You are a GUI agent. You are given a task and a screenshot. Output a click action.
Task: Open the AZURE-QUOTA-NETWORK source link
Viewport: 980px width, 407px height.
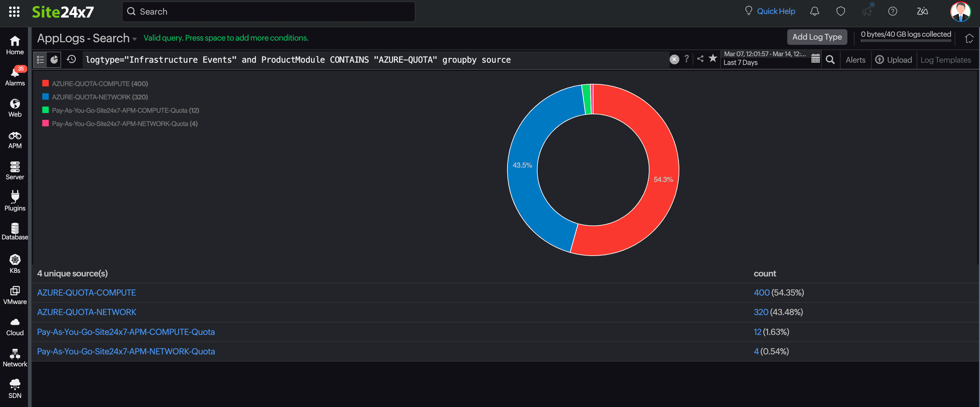point(87,312)
